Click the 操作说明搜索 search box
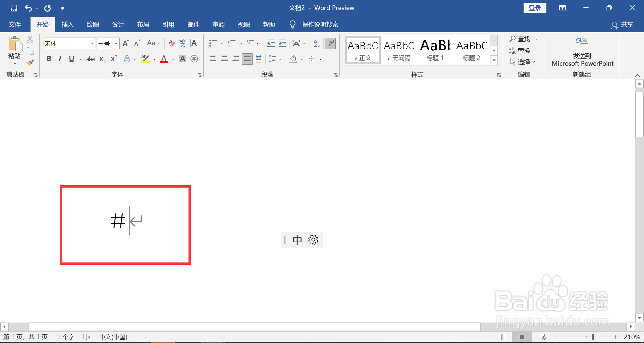644x343 pixels. coord(320,24)
